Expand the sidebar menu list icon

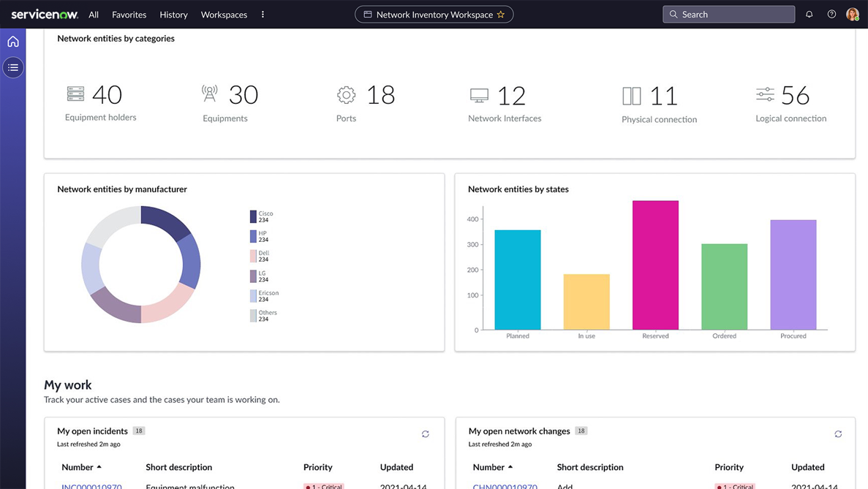coord(13,67)
